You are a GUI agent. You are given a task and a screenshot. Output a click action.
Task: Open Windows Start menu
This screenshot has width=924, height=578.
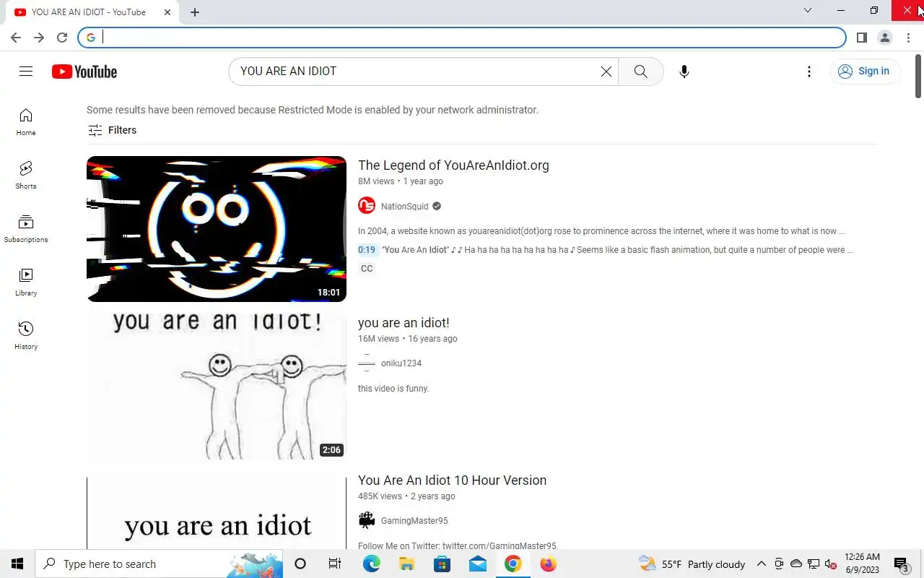click(x=17, y=564)
